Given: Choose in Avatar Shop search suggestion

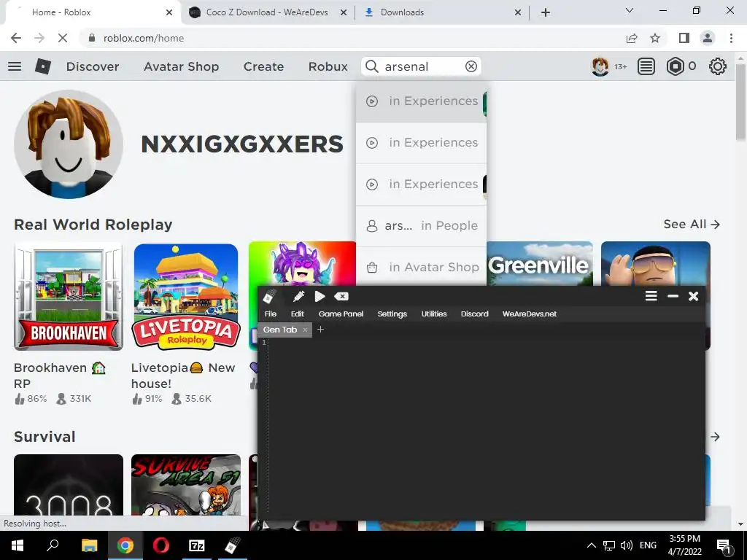Looking at the screenshot, I should [x=421, y=267].
